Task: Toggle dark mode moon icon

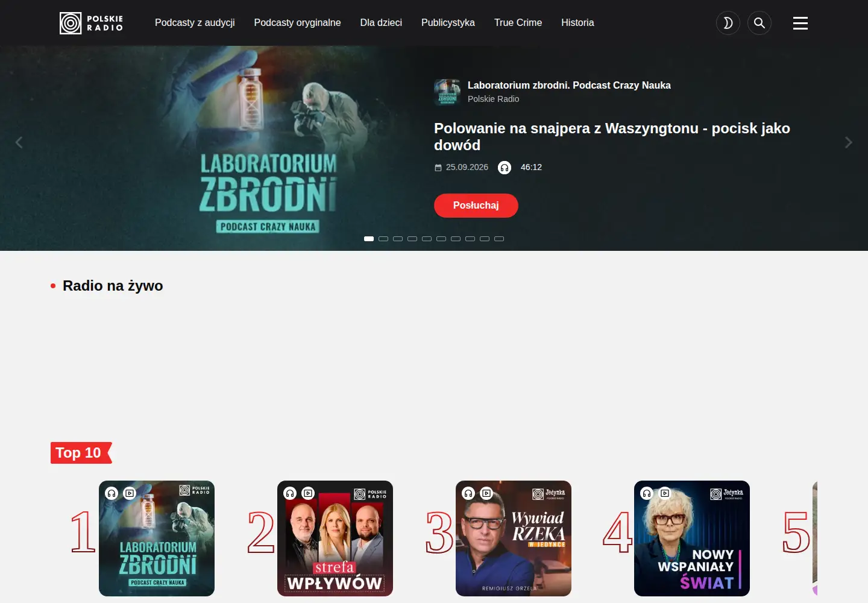Action: coord(728,23)
